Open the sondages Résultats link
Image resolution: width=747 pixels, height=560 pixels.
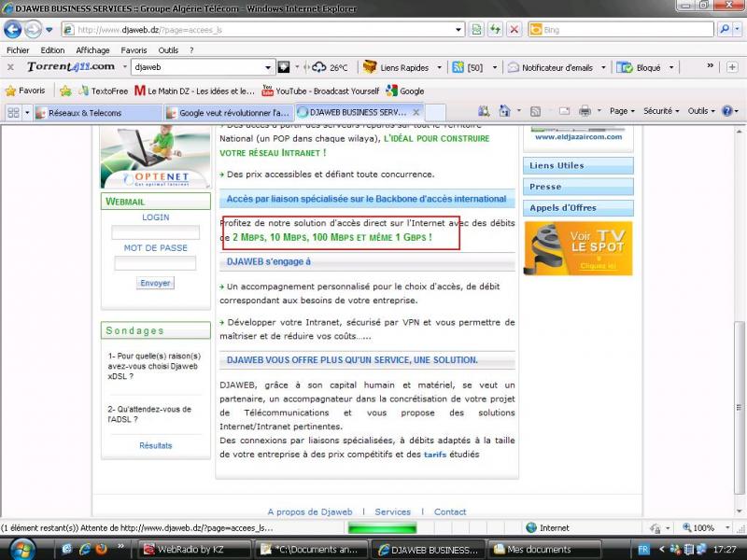pyautogui.click(x=155, y=446)
